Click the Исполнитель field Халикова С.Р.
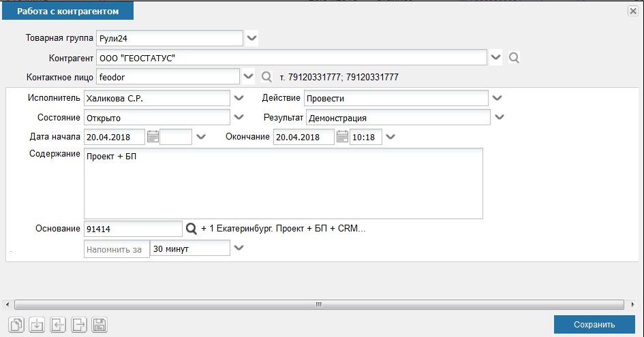The width and height of the screenshot is (644, 337). coord(157,98)
